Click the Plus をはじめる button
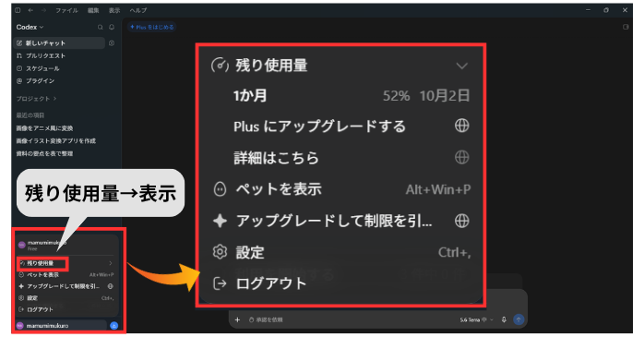The image size is (644, 337). [152, 27]
